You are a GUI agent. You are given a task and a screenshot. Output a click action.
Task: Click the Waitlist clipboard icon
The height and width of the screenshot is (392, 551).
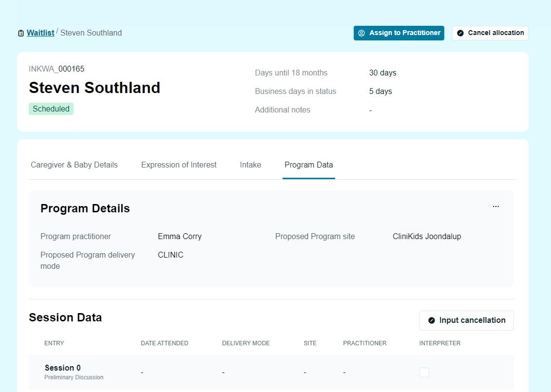(21, 33)
